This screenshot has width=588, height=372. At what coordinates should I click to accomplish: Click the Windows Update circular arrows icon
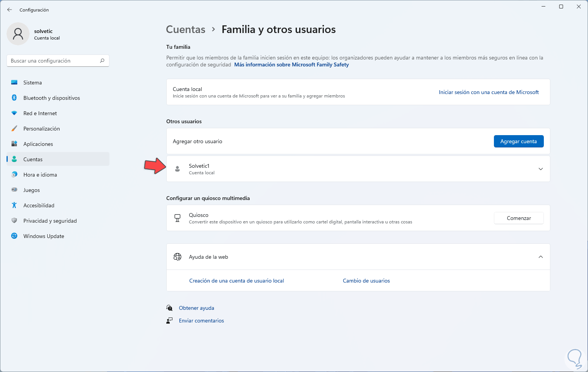(x=14, y=236)
